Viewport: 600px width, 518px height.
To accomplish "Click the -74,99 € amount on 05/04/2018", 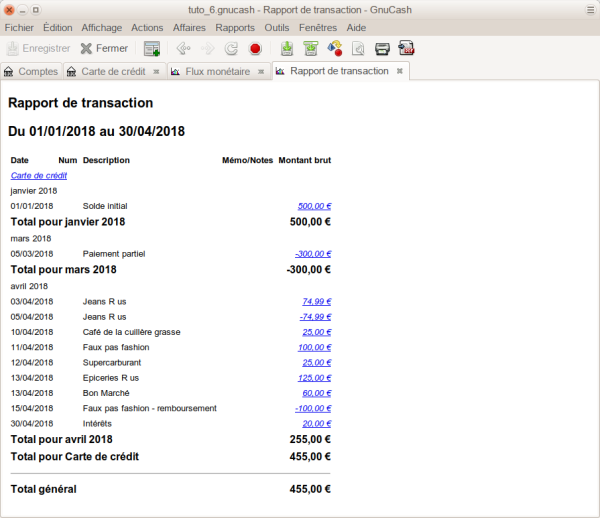I will pyautogui.click(x=315, y=317).
